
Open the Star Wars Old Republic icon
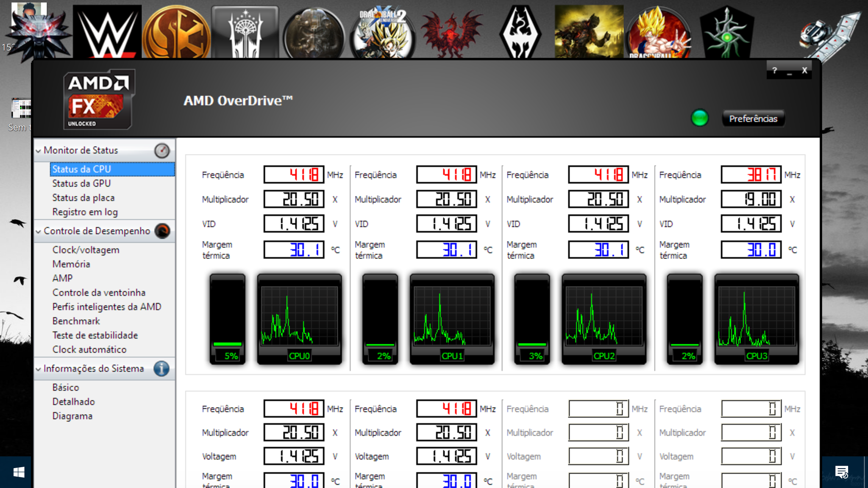coord(176,32)
